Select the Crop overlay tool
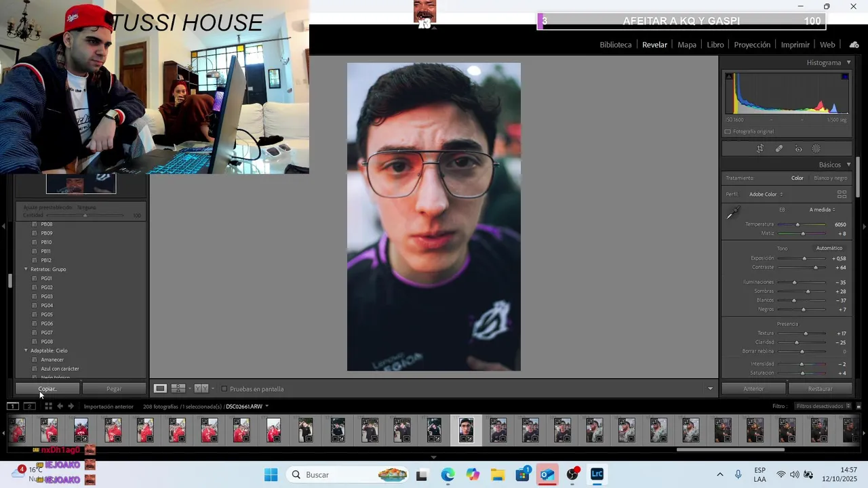 point(760,149)
